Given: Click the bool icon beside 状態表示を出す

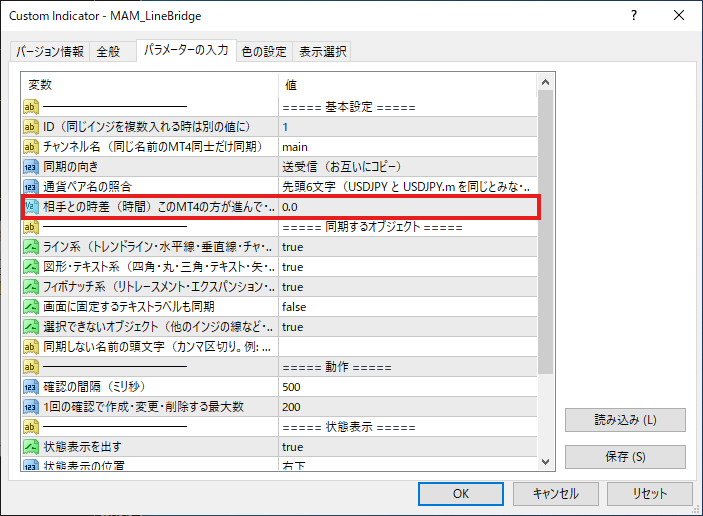Looking at the screenshot, I should (x=30, y=447).
